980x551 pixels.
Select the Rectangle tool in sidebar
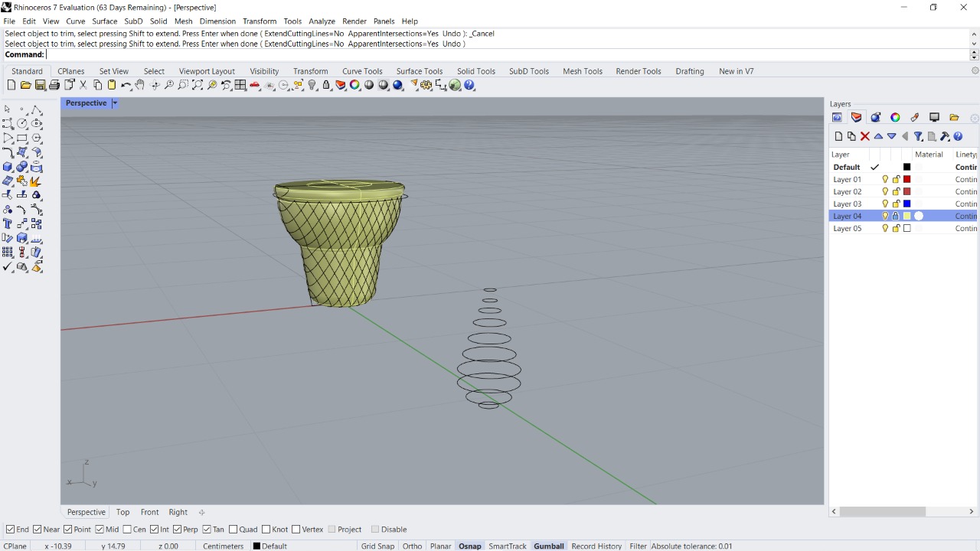point(22,138)
